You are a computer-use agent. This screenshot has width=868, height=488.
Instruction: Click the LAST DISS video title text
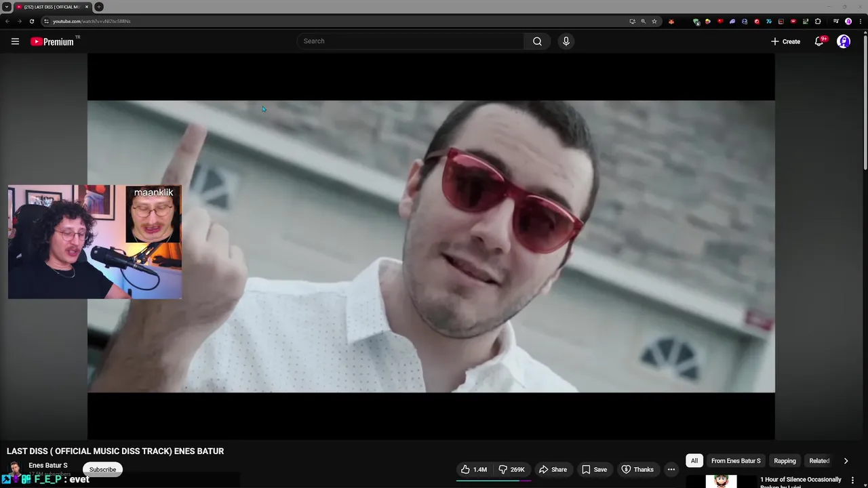[115, 451]
